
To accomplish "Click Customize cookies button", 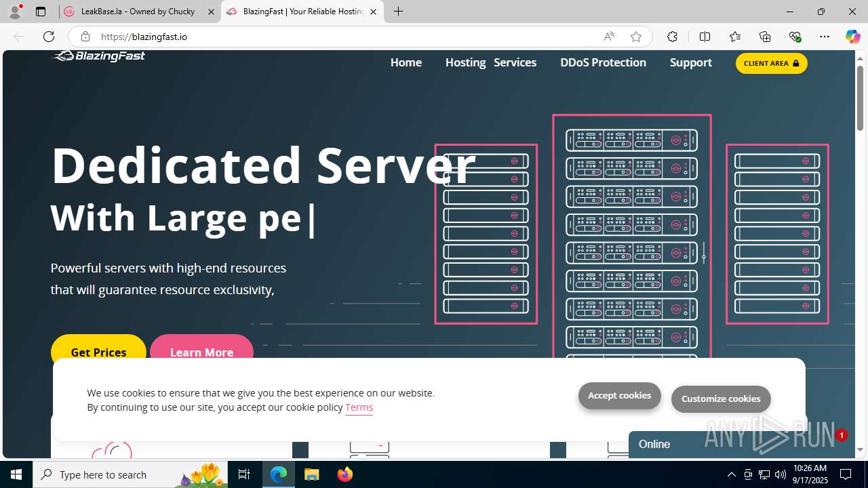I will pos(721,399).
